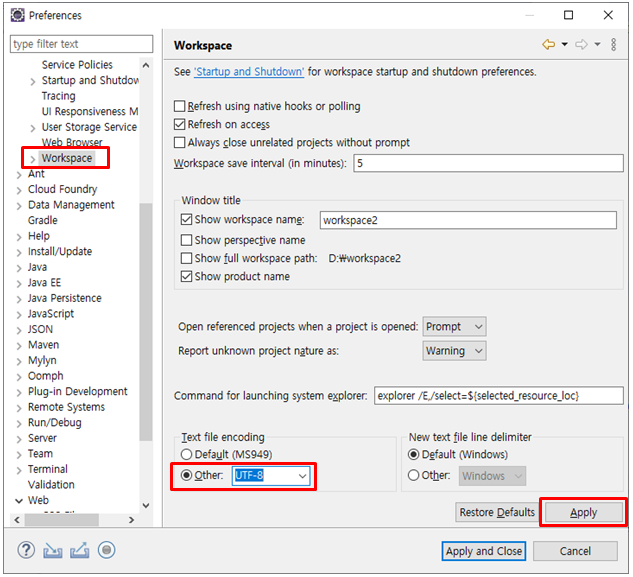
Task: Open 'Startup and Shutdown' link
Action: pyautogui.click(x=249, y=72)
